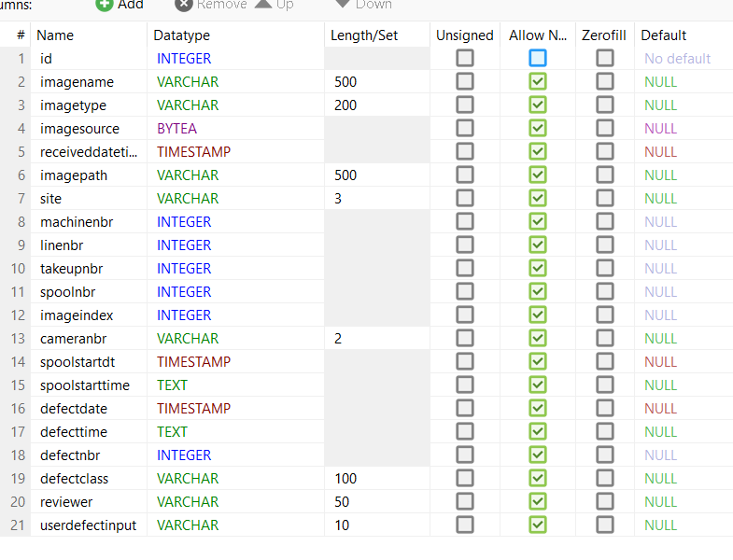This screenshot has height=560, width=733.
Task: Click the Up arrow icon
Action: pyautogui.click(x=264, y=4)
